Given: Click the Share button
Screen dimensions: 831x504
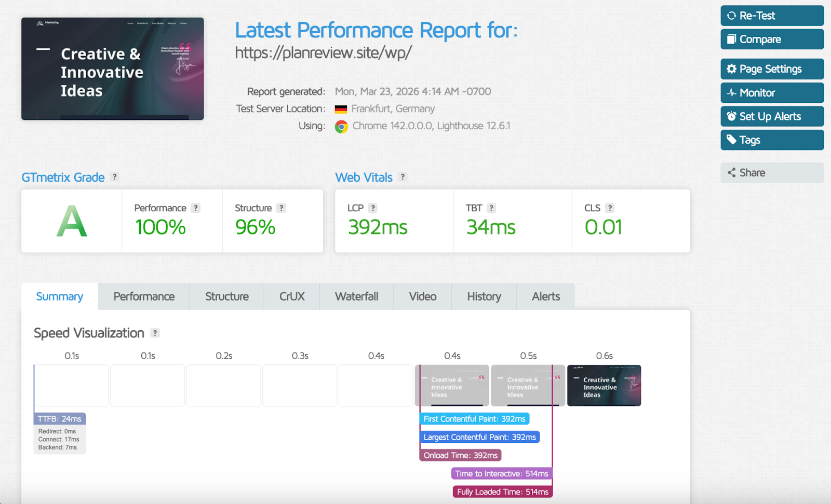Looking at the screenshot, I should (772, 173).
